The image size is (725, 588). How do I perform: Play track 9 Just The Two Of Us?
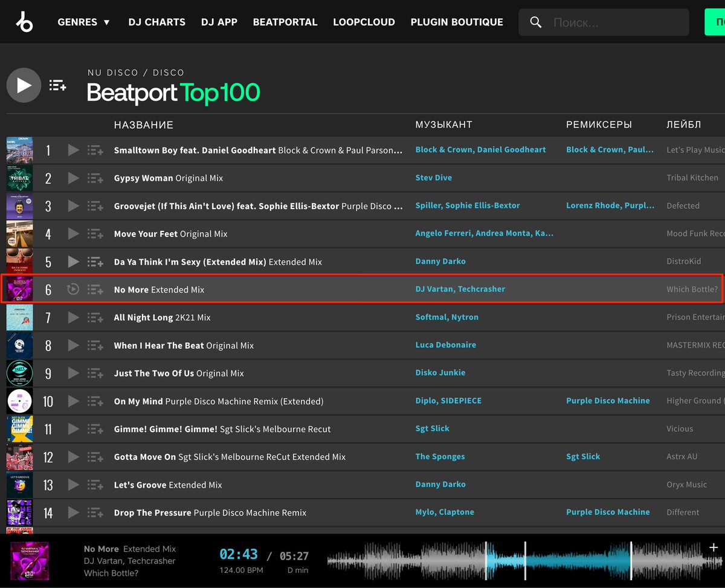pos(73,373)
